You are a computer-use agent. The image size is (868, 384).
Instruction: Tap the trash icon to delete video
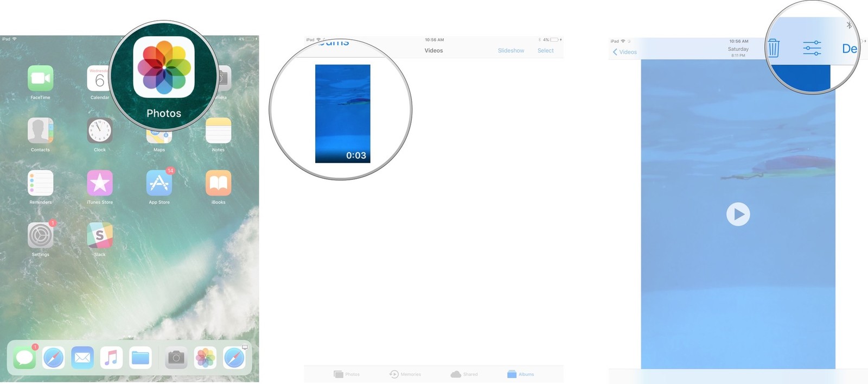(x=774, y=48)
